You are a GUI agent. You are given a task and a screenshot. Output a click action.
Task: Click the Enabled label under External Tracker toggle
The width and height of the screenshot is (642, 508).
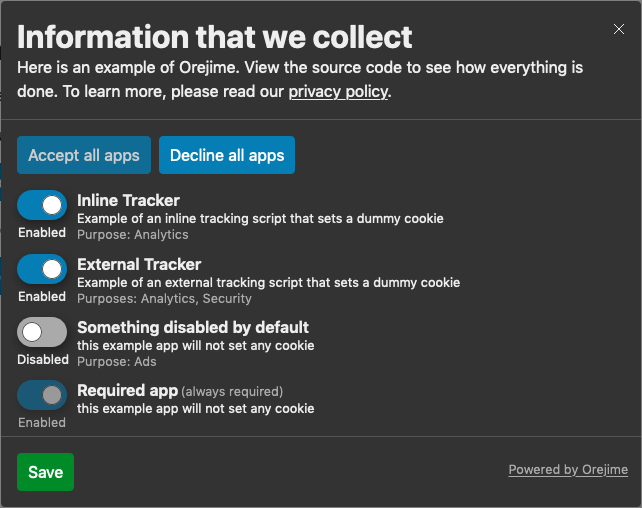pyautogui.click(x=42, y=296)
